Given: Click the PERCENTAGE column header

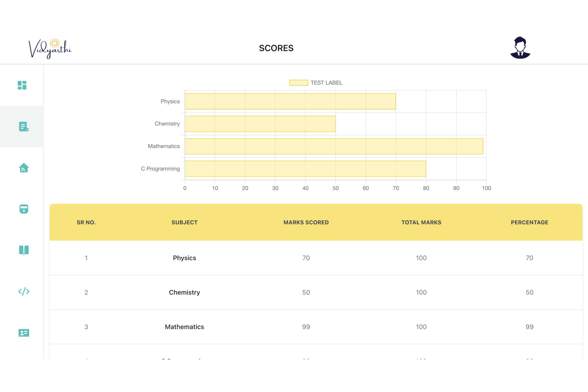Looking at the screenshot, I should point(529,222).
